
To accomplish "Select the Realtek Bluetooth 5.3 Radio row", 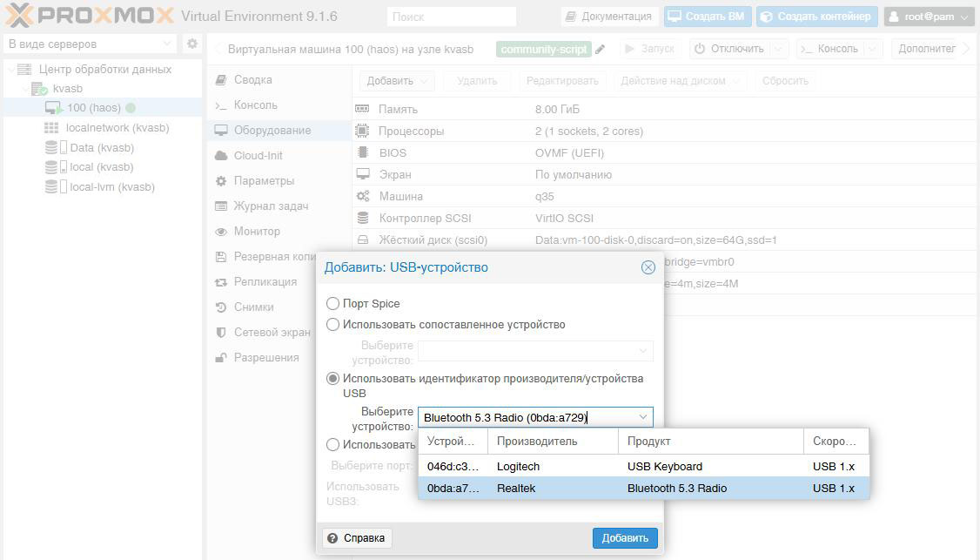I will (x=644, y=489).
